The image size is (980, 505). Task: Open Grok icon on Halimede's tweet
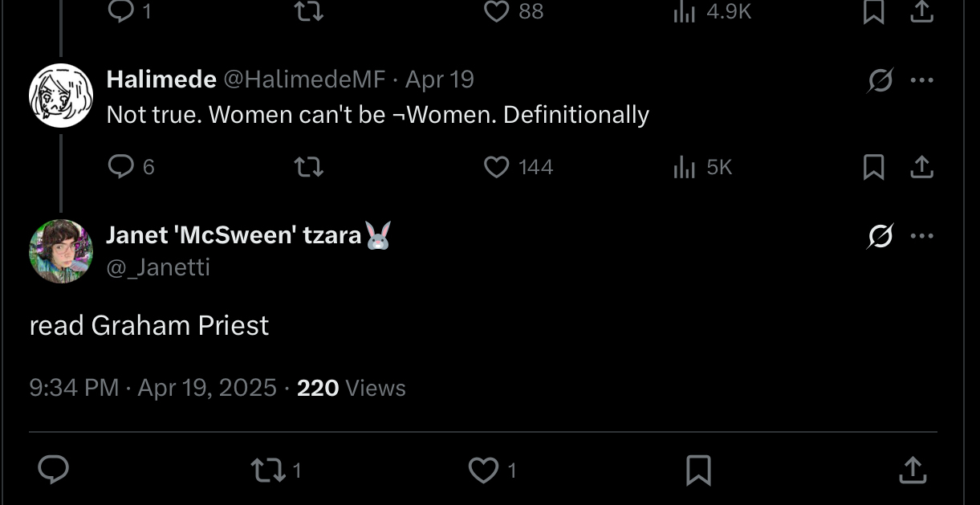880,80
